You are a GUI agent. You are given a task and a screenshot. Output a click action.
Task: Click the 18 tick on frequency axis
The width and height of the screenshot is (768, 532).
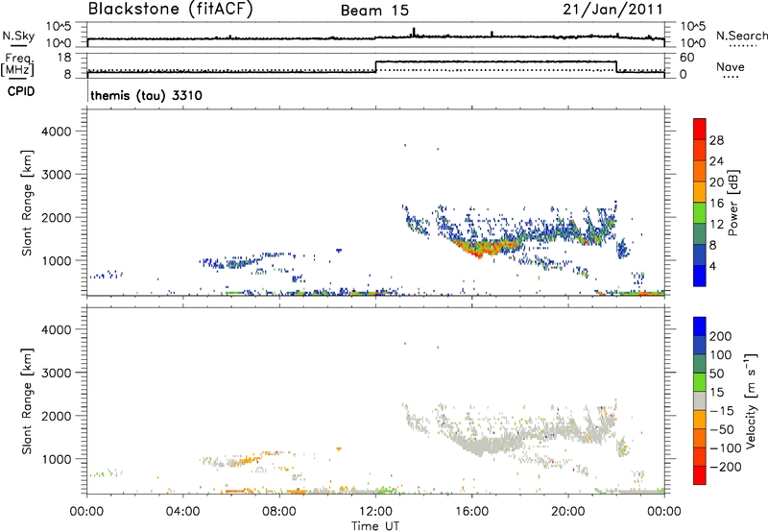63,58
